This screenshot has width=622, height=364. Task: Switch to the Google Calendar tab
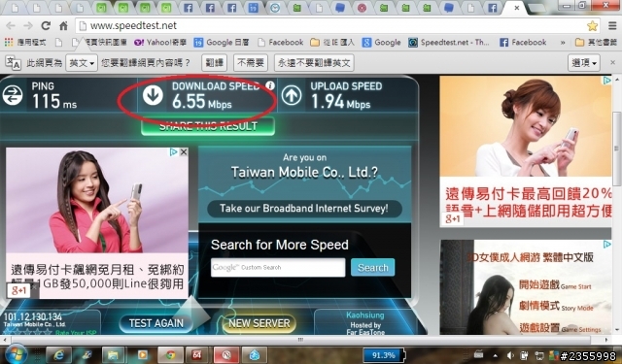pyautogui.click(x=253, y=8)
